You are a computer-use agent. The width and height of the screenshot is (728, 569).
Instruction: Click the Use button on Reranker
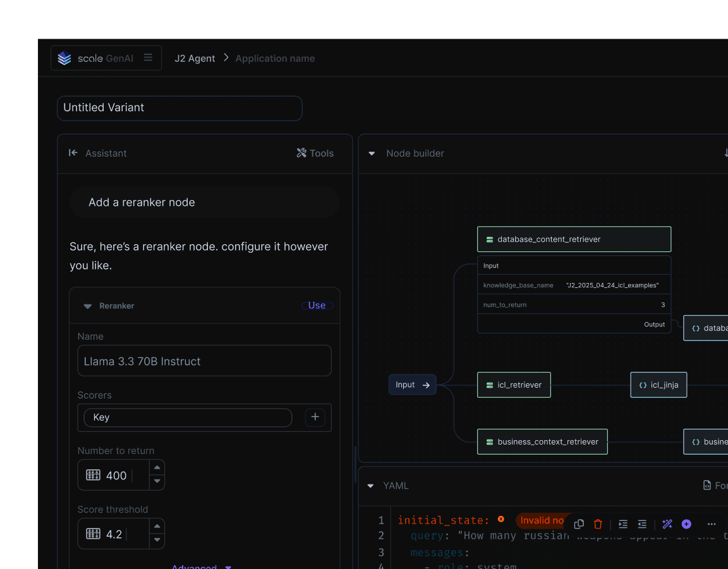click(317, 306)
